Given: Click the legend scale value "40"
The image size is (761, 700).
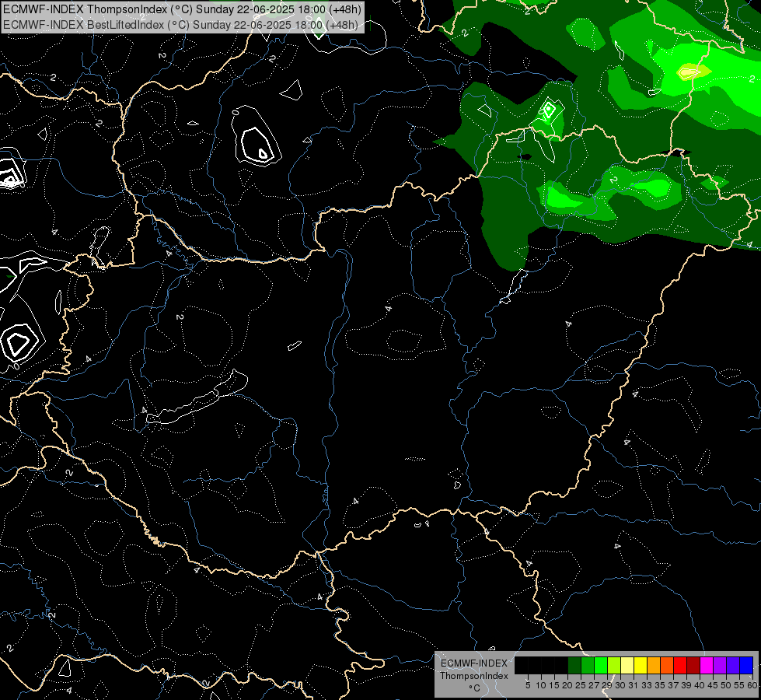Looking at the screenshot, I should pos(700,685).
